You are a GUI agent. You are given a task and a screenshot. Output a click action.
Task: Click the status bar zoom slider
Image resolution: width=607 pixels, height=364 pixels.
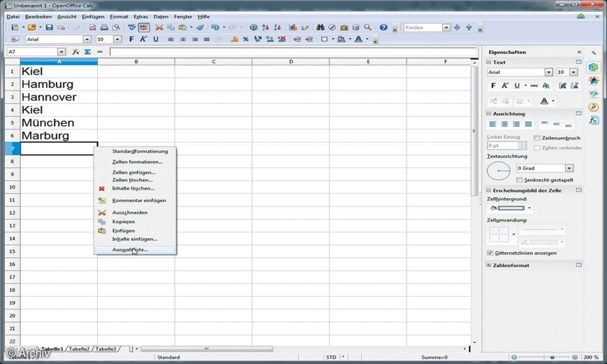[552, 357]
